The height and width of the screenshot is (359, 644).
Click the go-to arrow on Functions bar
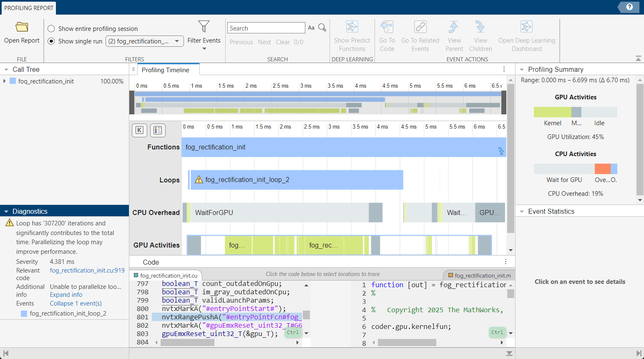(x=501, y=151)
